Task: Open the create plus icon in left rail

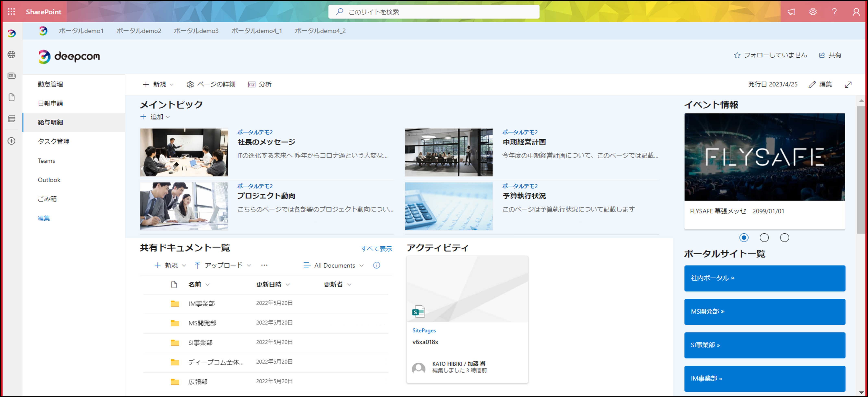Action: pyautogui.click(x=11, y=141)
